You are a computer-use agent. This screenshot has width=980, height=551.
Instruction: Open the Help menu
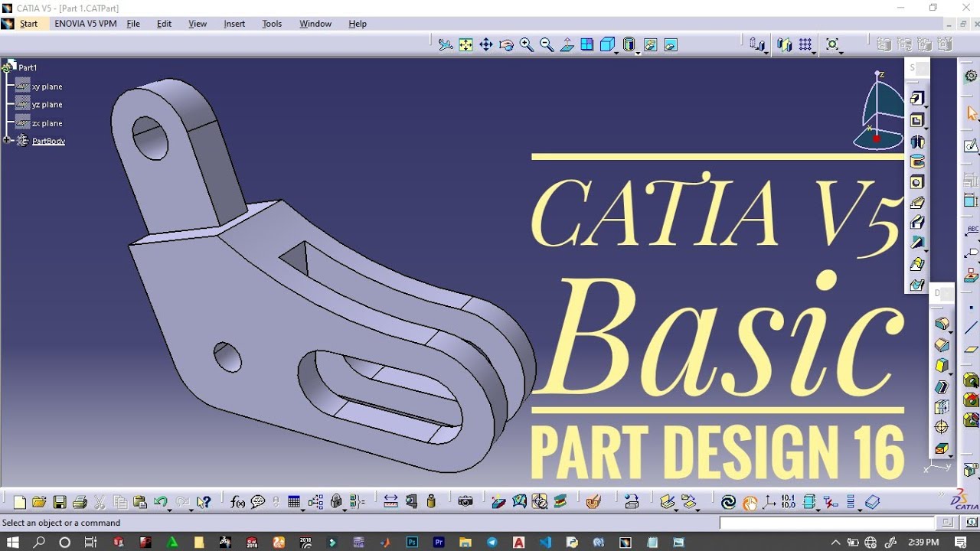pyautogui.click(x=358, y=24)
